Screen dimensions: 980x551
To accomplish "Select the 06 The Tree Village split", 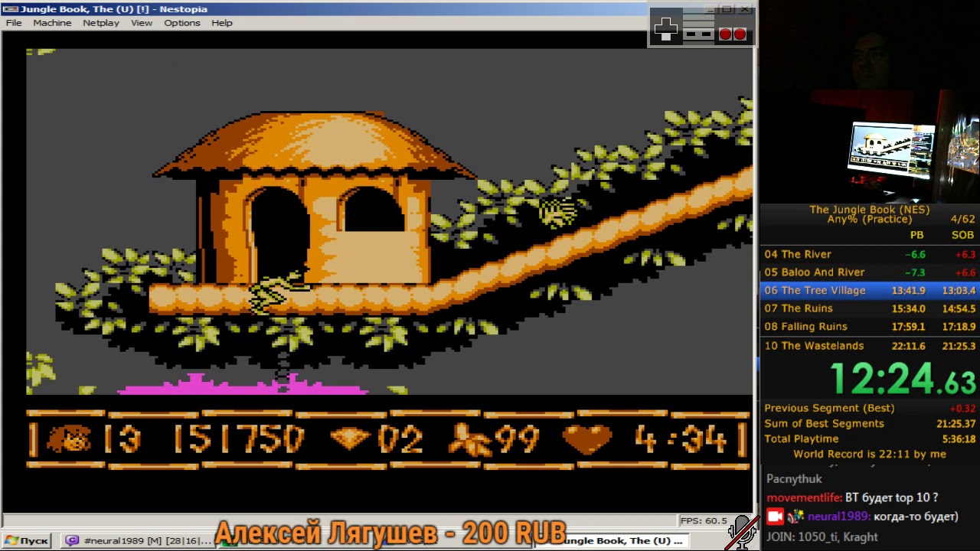I will tap(870, 290).
